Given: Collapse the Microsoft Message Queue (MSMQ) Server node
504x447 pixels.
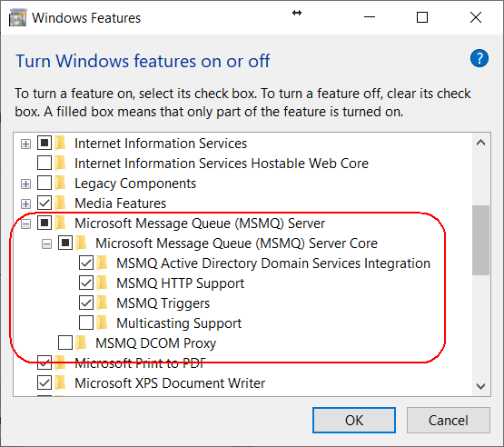Looking at the screenshot, I should point(25,223).
